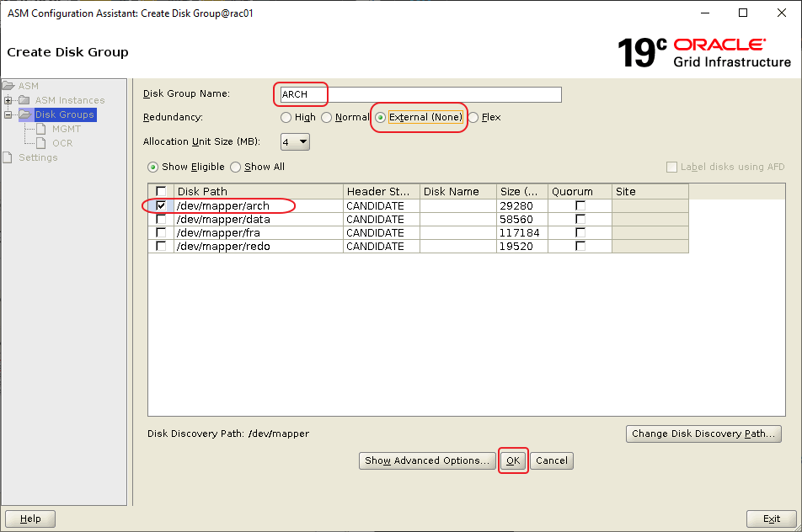Select High redundancy radio button

286,118
